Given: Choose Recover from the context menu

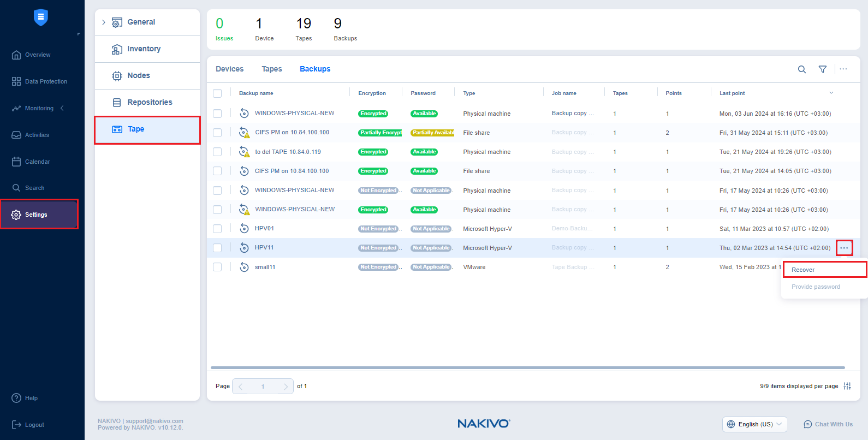Looking at the screenshot, I should pyautogui.click(x=803, y=270).
